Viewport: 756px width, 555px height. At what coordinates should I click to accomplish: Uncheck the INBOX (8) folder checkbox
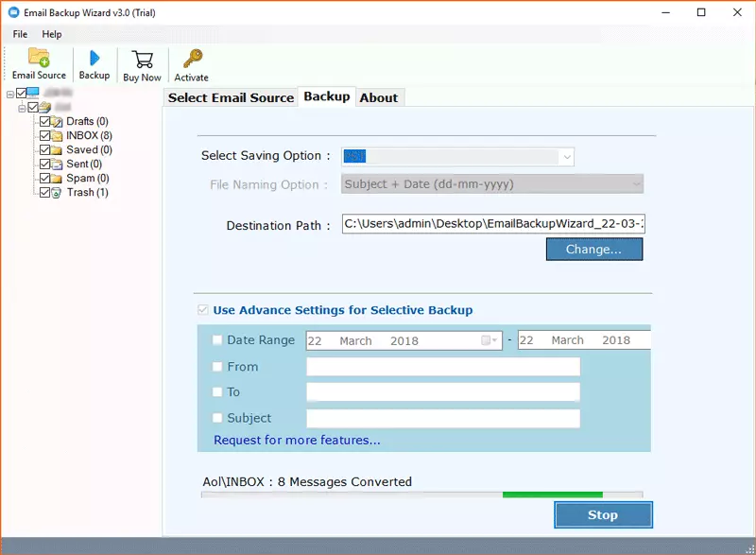[44, 135]
